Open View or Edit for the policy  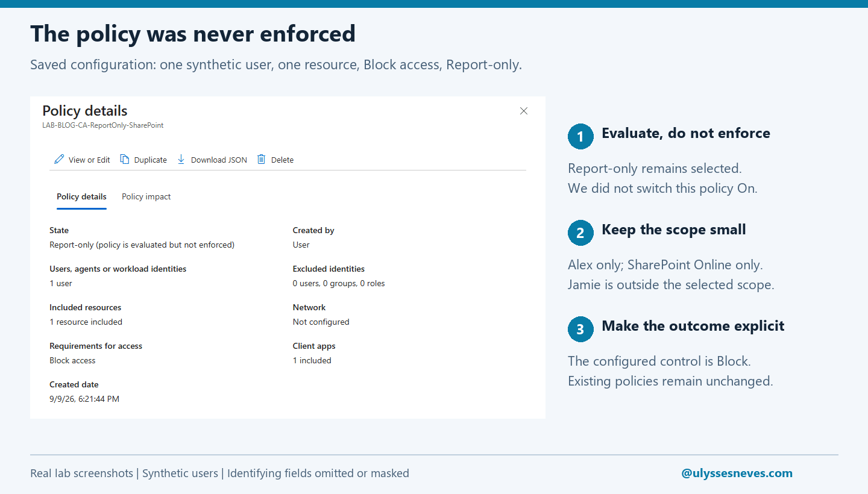pyautogui.click(x=82, y=160)
